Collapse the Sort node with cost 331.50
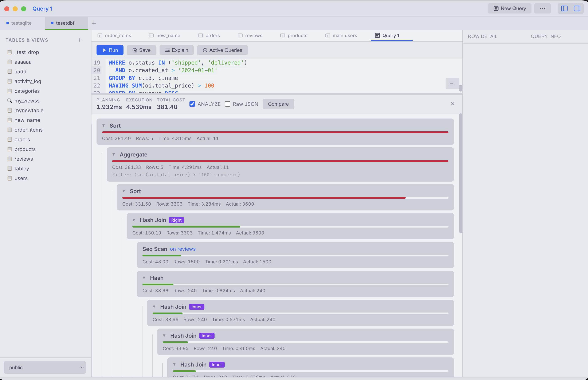This screenshot has width=588, height=380. click(x=124, y=191)
